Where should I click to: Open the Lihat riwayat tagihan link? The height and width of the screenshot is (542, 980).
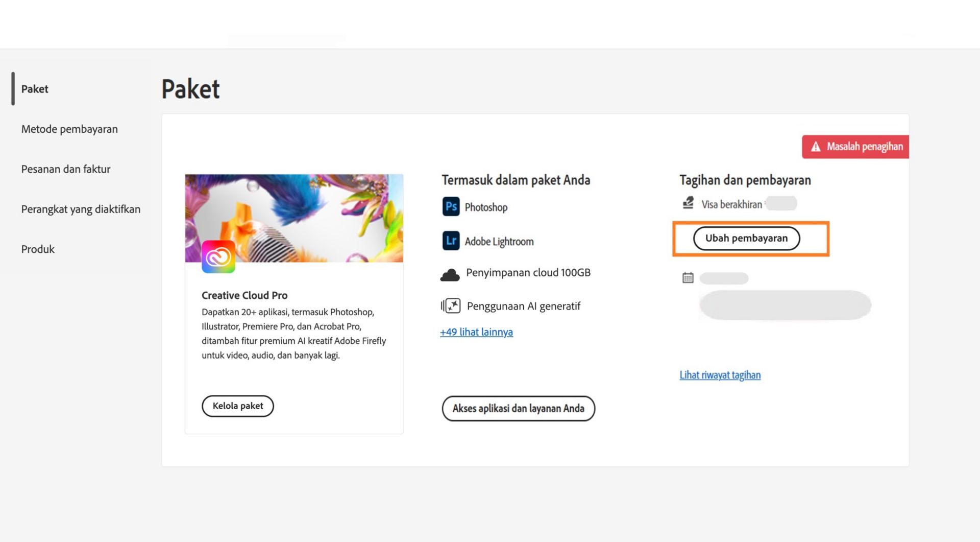720,375
